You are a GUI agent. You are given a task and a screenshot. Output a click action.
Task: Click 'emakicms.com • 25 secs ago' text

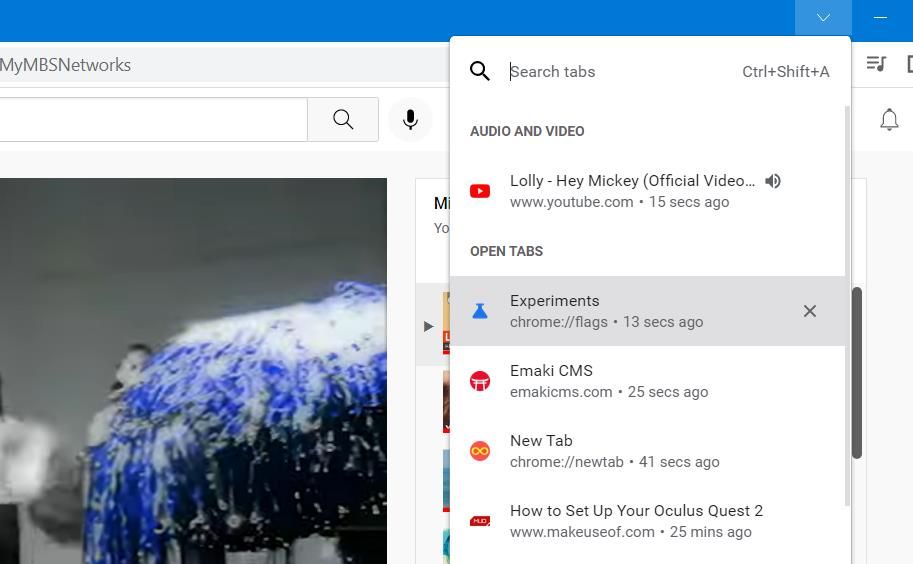click(x=608, y=392)
